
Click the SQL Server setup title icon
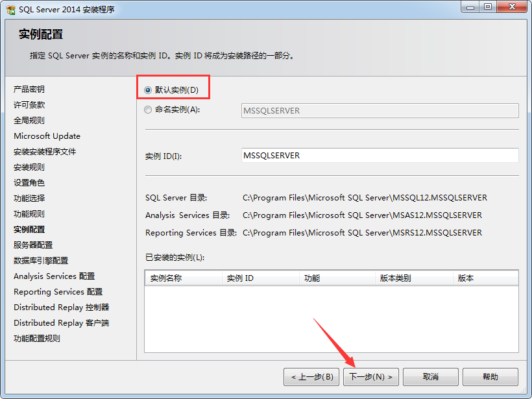(11, 10)
